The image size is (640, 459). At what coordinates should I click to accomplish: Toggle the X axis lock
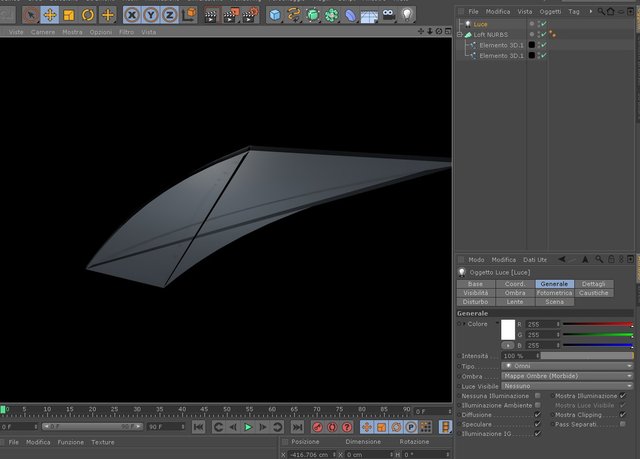[131, 15]
